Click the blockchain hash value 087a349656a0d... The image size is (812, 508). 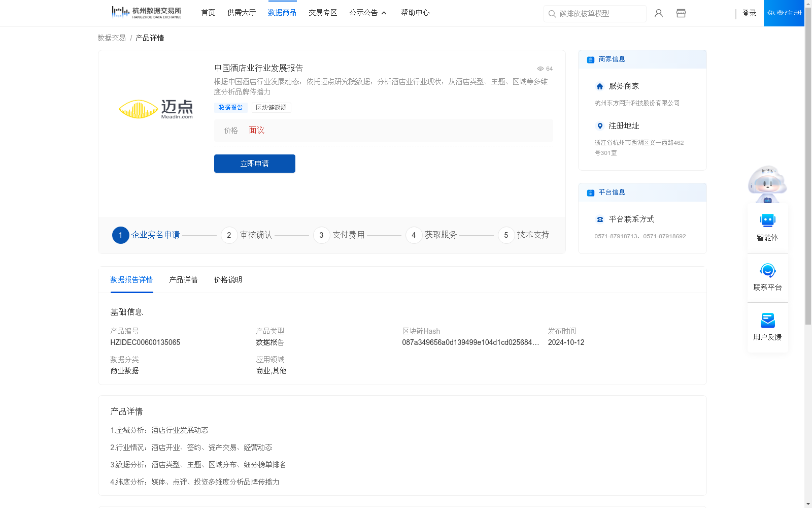[x=470, y=342]
